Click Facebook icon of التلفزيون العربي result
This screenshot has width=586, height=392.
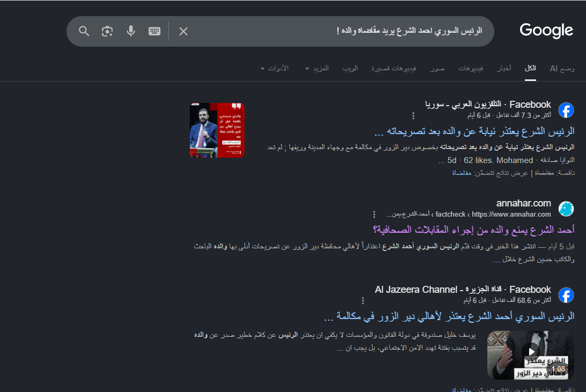566,110
